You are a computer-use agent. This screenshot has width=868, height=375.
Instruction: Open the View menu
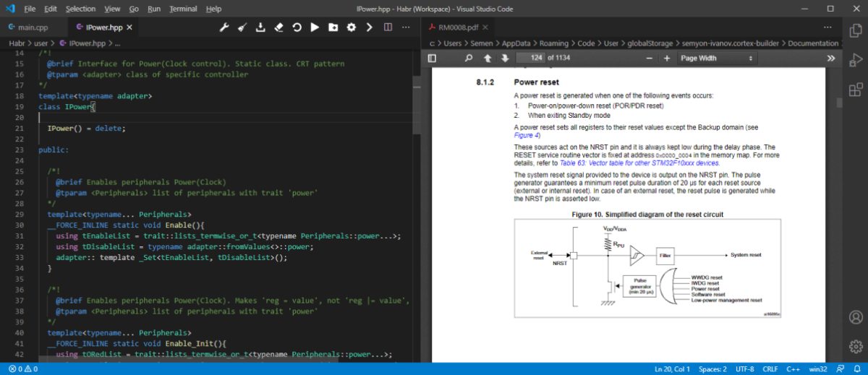112,9
